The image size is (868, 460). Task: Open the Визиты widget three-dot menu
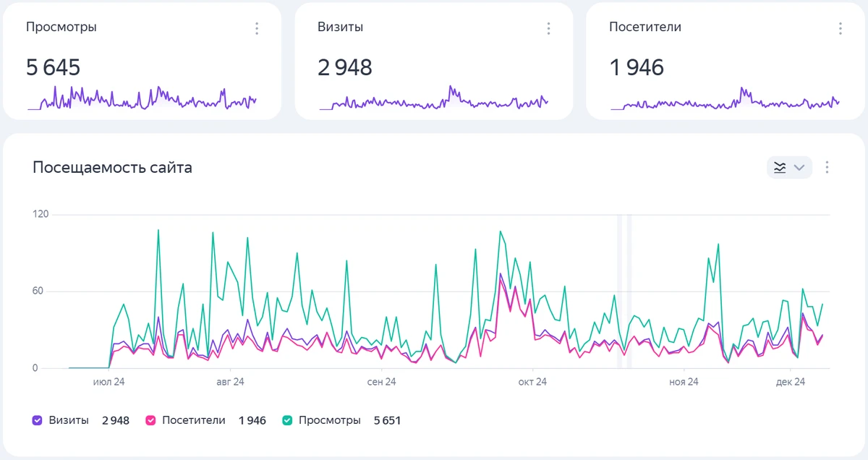[x=548, y=28]
